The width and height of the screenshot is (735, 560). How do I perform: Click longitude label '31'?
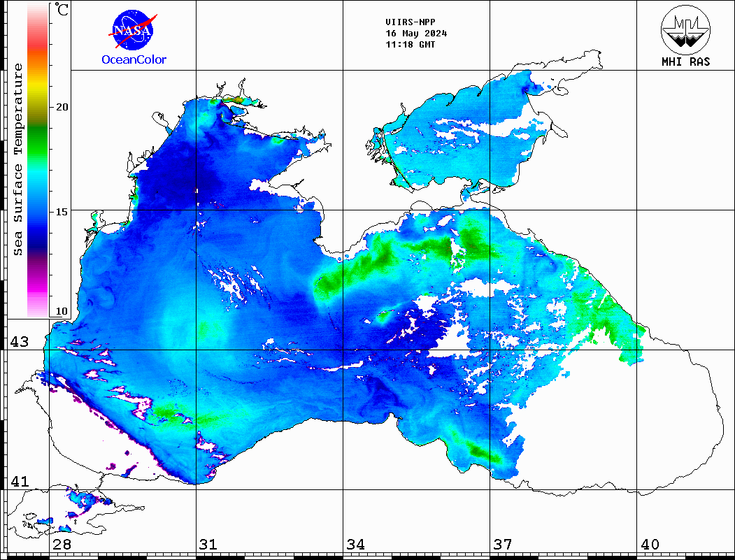(208, 544)
